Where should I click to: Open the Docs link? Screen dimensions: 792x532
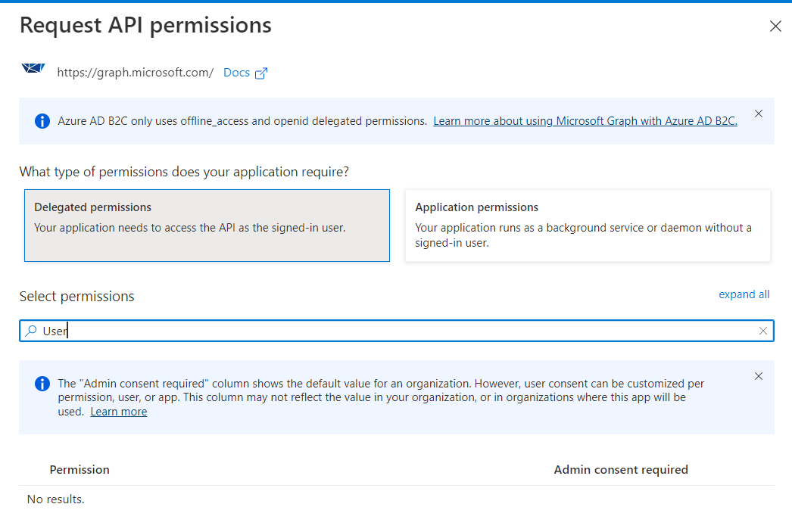pyautogui.click(x=236, y=73)
